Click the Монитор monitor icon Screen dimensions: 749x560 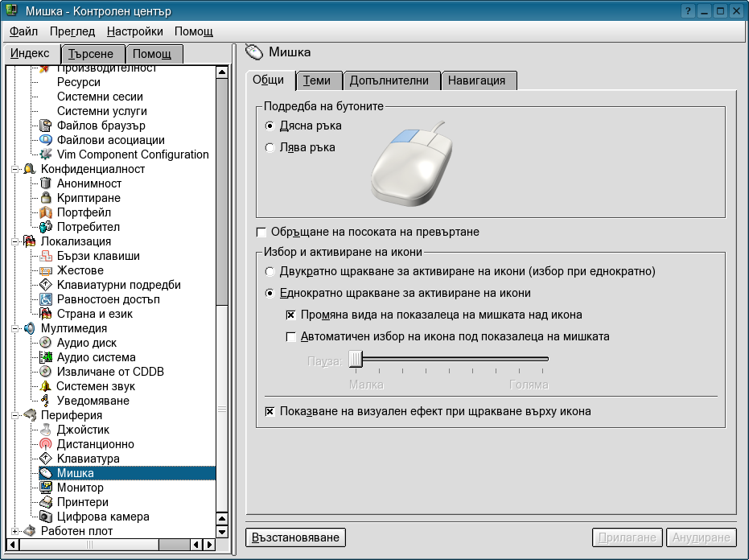coord(46,488)
